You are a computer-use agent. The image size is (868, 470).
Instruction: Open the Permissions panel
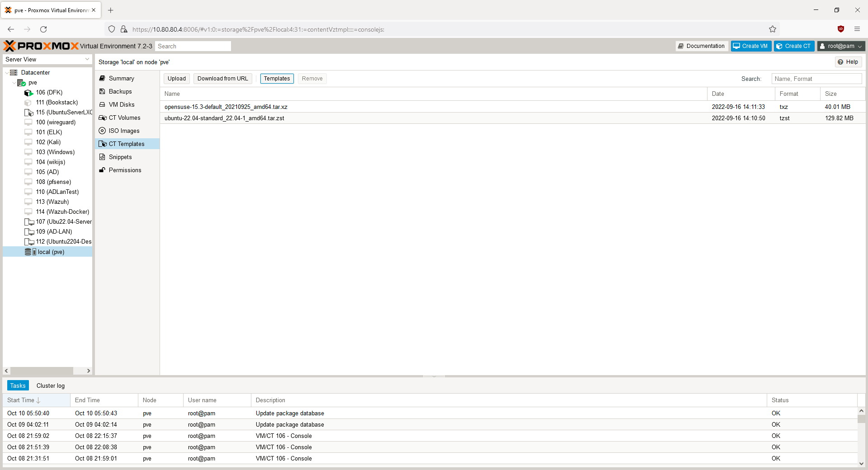pyautogui.click(x=125, y=170)
